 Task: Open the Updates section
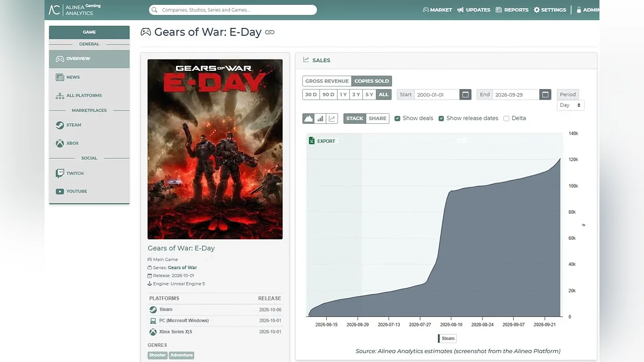point(474,10)
